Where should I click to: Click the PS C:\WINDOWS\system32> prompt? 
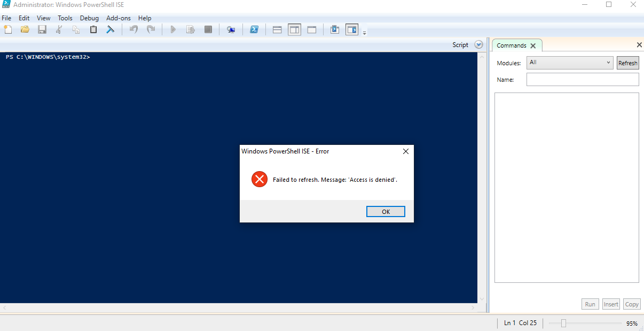coord(48,57)
